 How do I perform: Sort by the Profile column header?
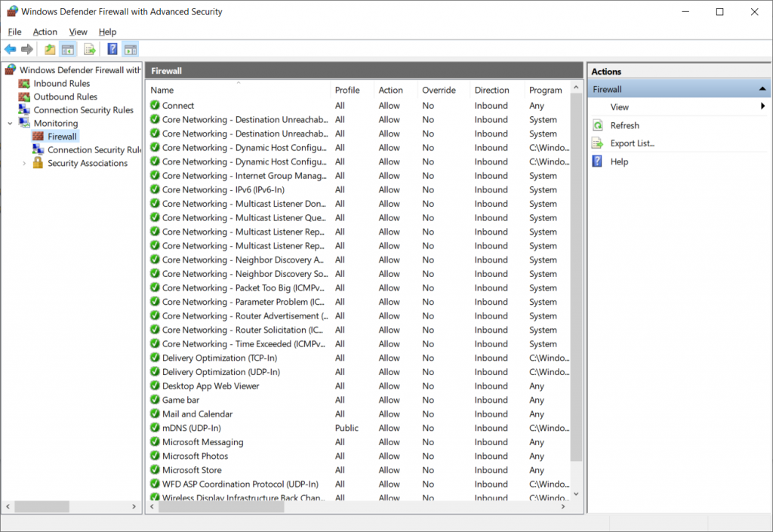tap(353, 90)
